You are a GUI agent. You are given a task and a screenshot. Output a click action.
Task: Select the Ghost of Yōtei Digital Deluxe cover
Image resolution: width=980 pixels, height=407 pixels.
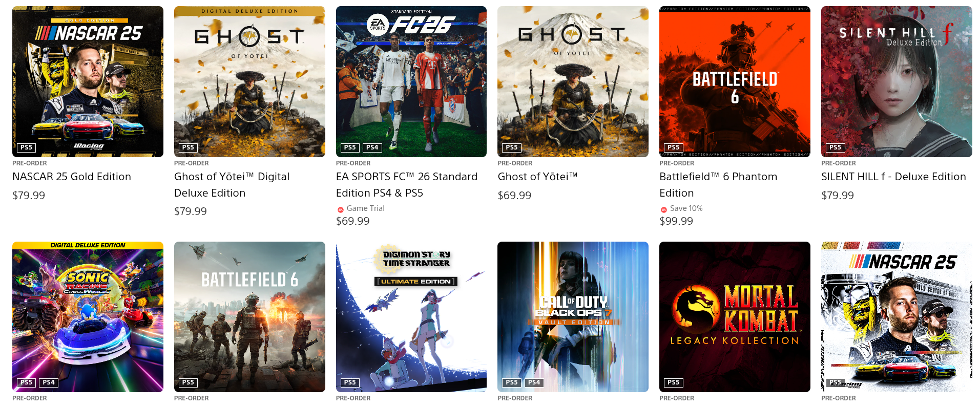(249, 81)
